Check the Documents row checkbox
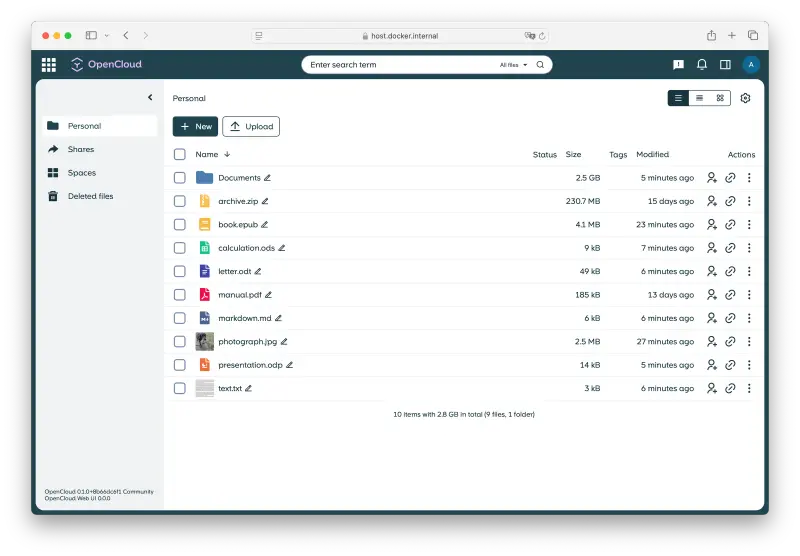The width and height of the screenshot is (800, 556). pos(180,178)
